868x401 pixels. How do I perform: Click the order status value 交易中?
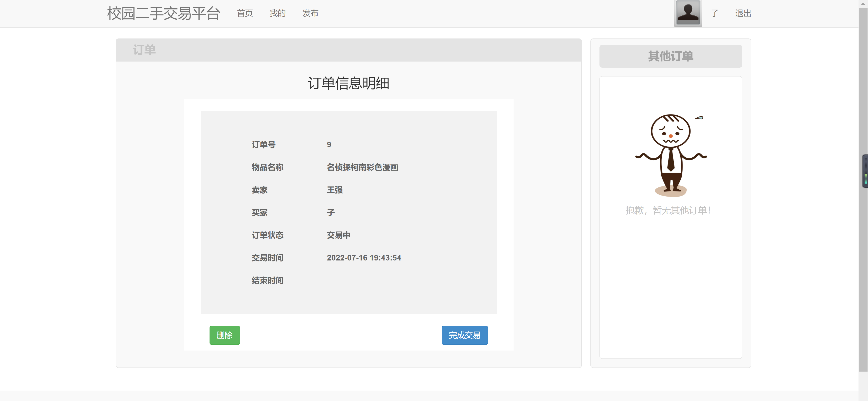coord(338,235)
